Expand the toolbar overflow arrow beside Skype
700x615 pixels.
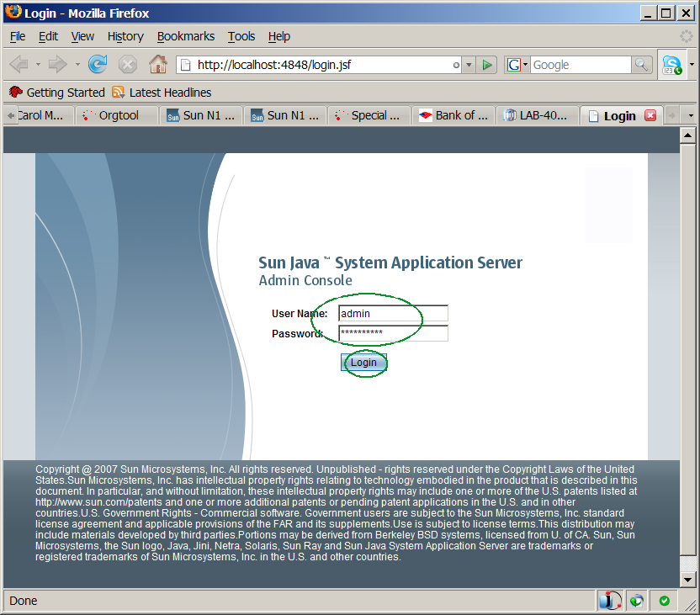click(x=692, y=65)
